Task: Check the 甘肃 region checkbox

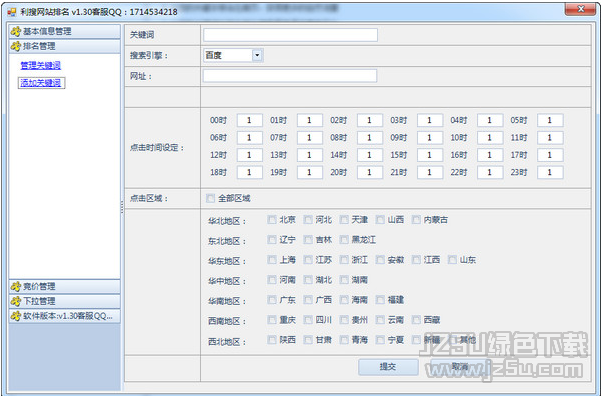Action: pyautogui.click(x=307, y=340)
